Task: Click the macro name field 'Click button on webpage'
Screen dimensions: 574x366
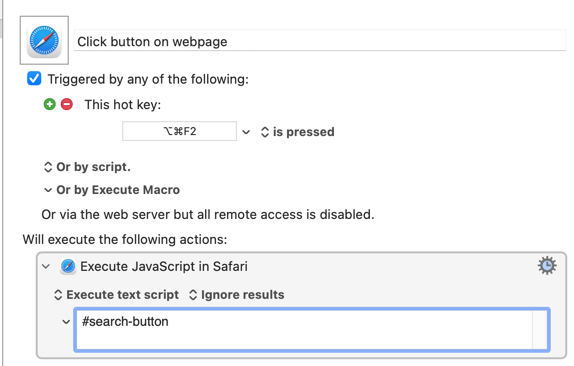Action: tap(320, 41)
